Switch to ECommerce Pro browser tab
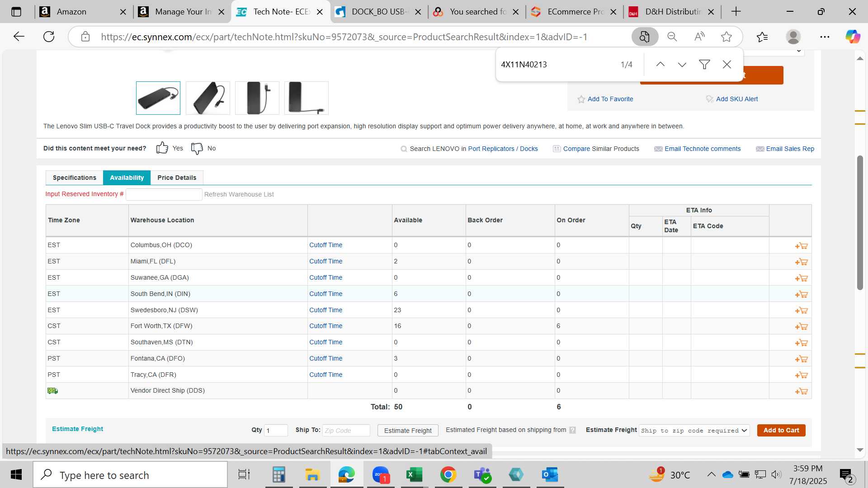868x488 pixels. [574, 12]
